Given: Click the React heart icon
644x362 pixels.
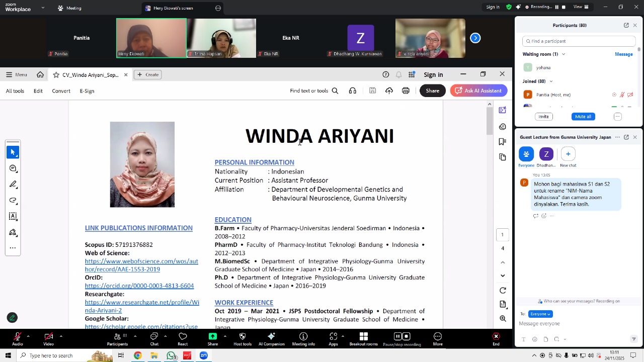Looking at the screenshot, I should [x=183, y=336].
